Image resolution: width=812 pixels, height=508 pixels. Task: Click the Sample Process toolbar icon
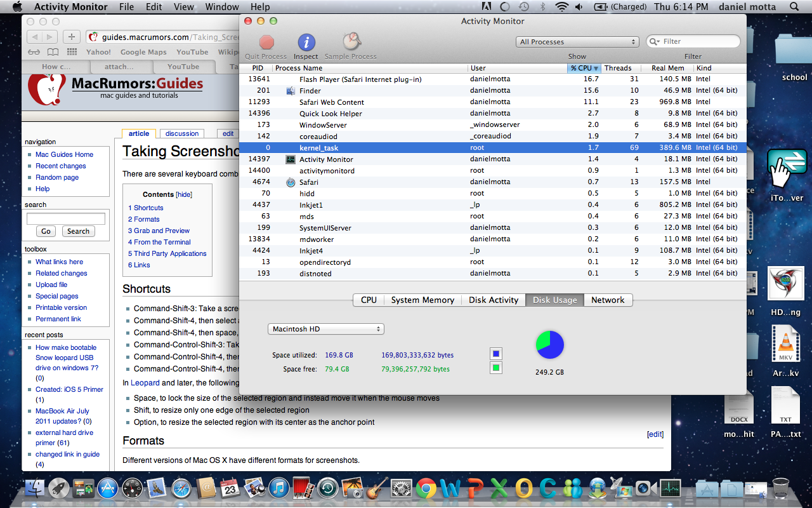click(351, 43)
